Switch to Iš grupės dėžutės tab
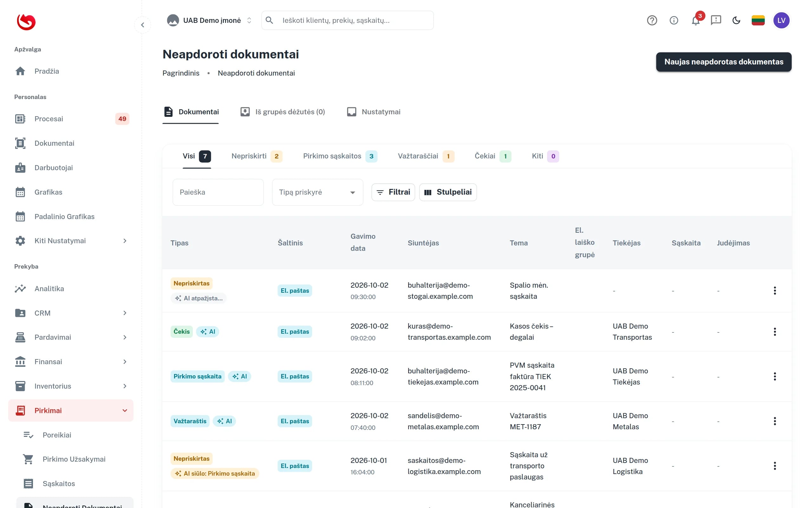Screen dimensions: 812x508 283,112
